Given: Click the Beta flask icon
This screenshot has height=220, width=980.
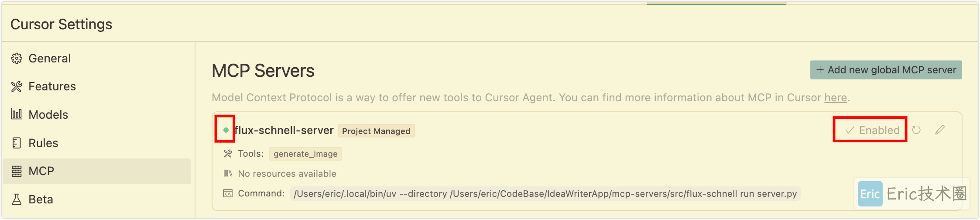Looking at the screenshot, I should click(x=17, y=199).
